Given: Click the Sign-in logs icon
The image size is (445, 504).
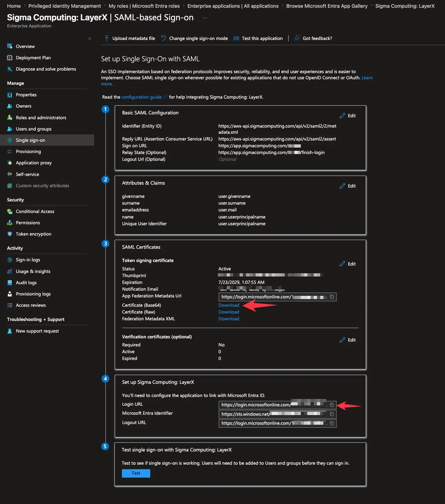Looking at the screenshot, I should click(10, 260).
